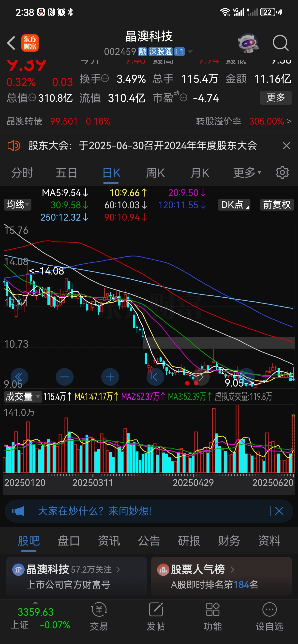Open the 市盈 info icon
298x644 pixels.
point(184,97)
